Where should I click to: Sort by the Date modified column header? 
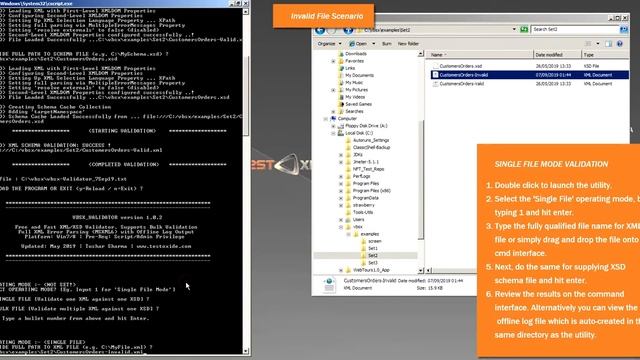(557, 55)
